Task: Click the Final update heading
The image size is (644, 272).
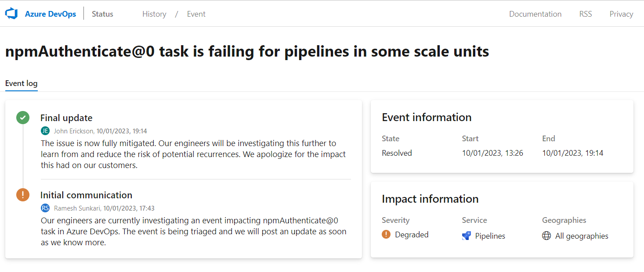Action: [x=66, y=118]
